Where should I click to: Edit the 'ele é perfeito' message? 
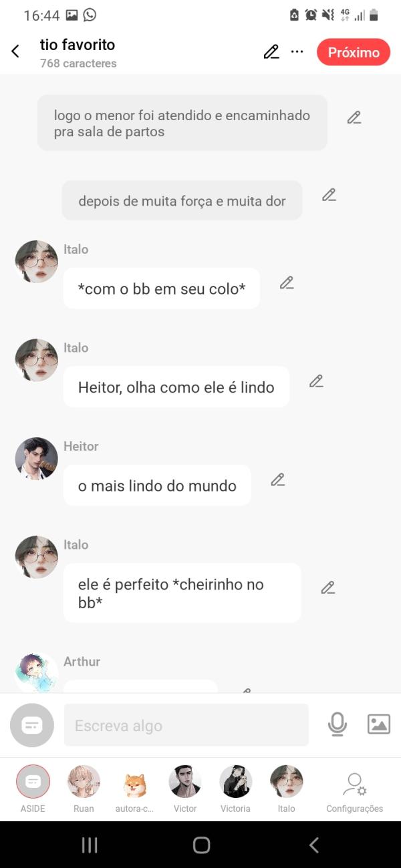(327, 588)
